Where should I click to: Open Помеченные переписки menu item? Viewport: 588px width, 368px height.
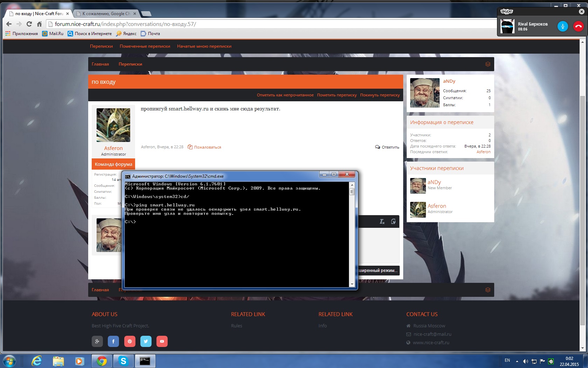(x=145, y=46)
